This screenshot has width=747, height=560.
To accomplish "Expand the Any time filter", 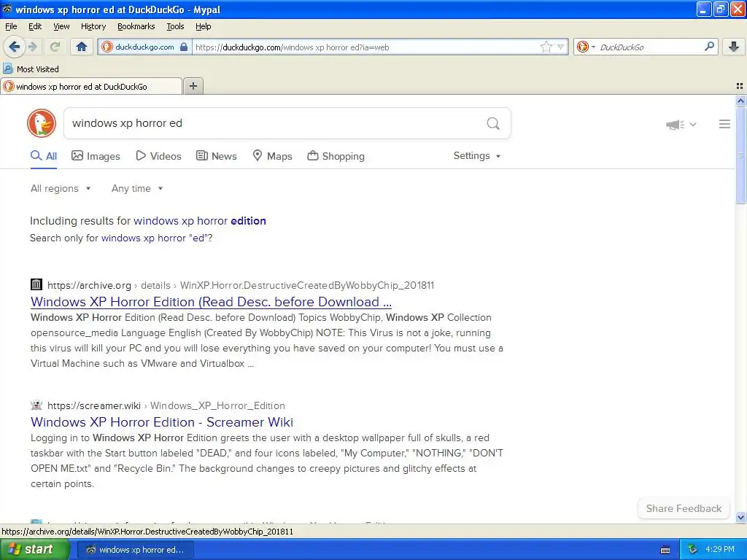I will coord(137,189).
